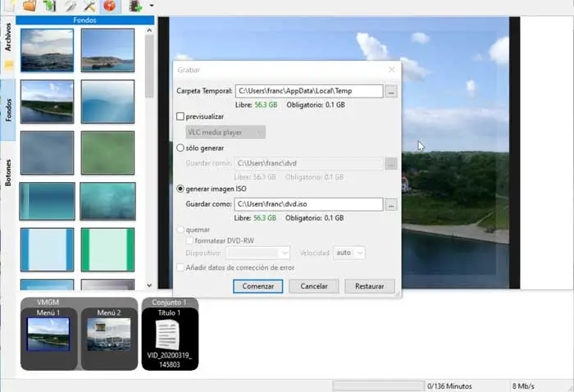Screen dimensions: 574x392
Task: Edit the dvd.iso Guardar como path field
Action: [x=308, y=204]
